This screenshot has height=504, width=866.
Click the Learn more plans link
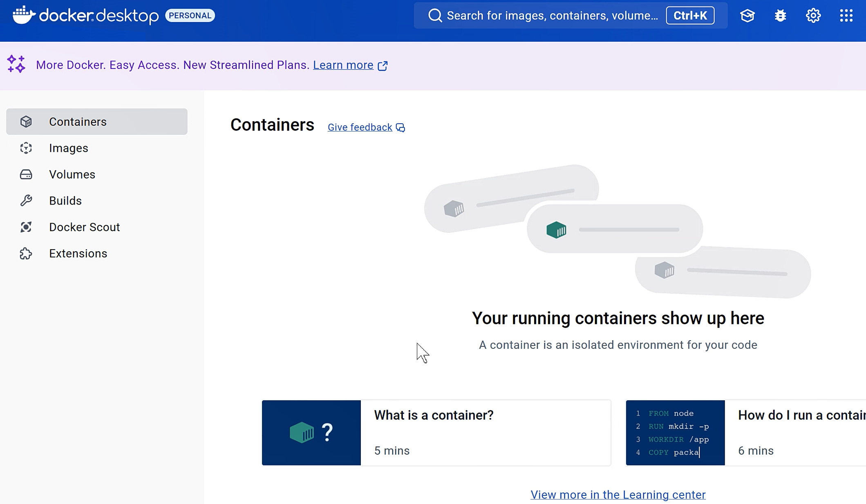(343, 65)
